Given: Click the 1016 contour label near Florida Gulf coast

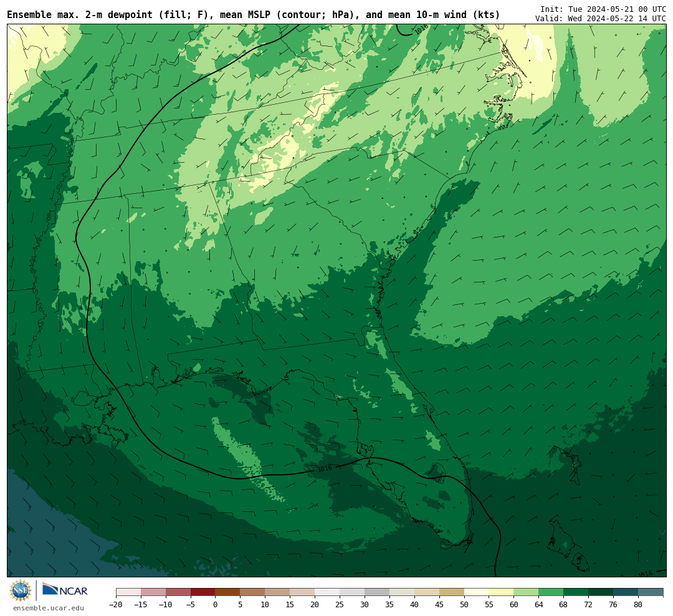Looking at the screenshot, I should tap(325, 469).
